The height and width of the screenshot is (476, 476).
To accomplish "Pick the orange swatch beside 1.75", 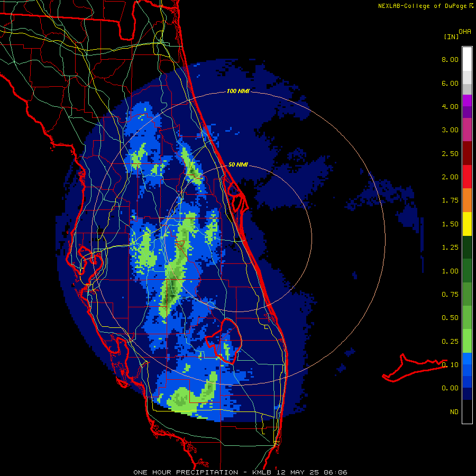I will pos(467,200).
